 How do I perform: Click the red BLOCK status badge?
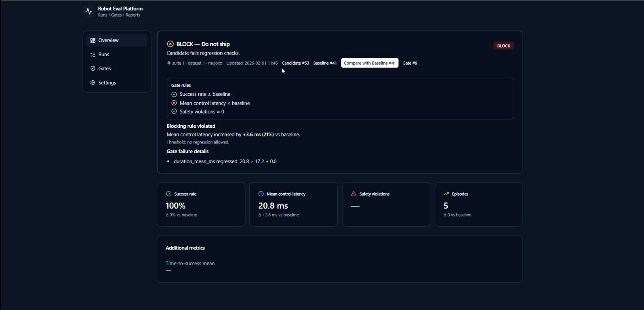[503, 46]
